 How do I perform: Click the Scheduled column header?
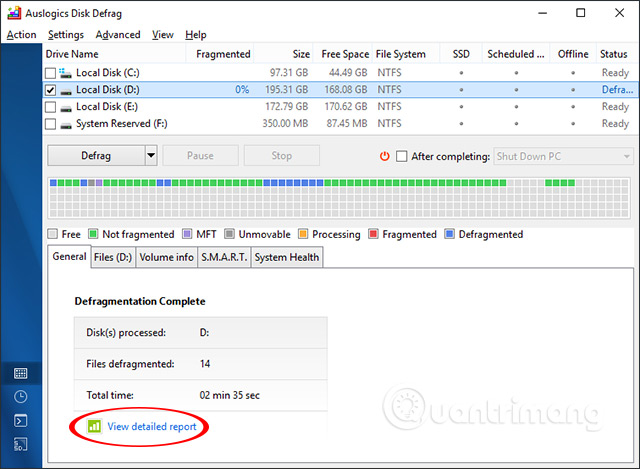[x=516, y=54]
